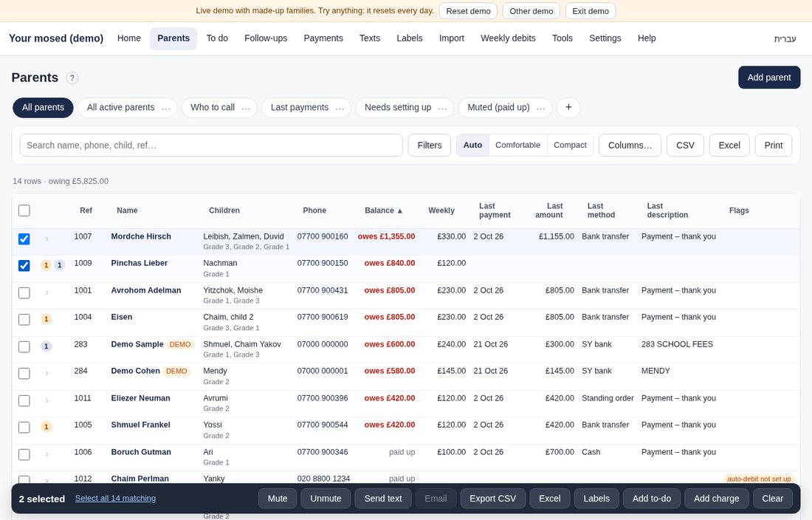812x520 pixels.
Task: Mute the selected parents
Action: coord(277,499)
